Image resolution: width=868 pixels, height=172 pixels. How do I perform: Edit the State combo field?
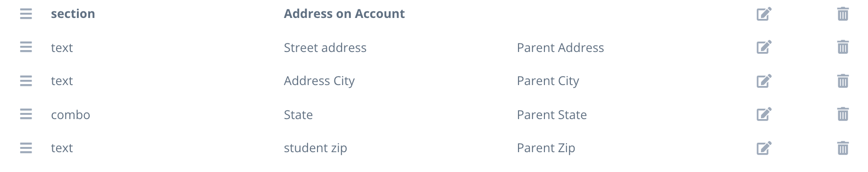click(764, 114)
